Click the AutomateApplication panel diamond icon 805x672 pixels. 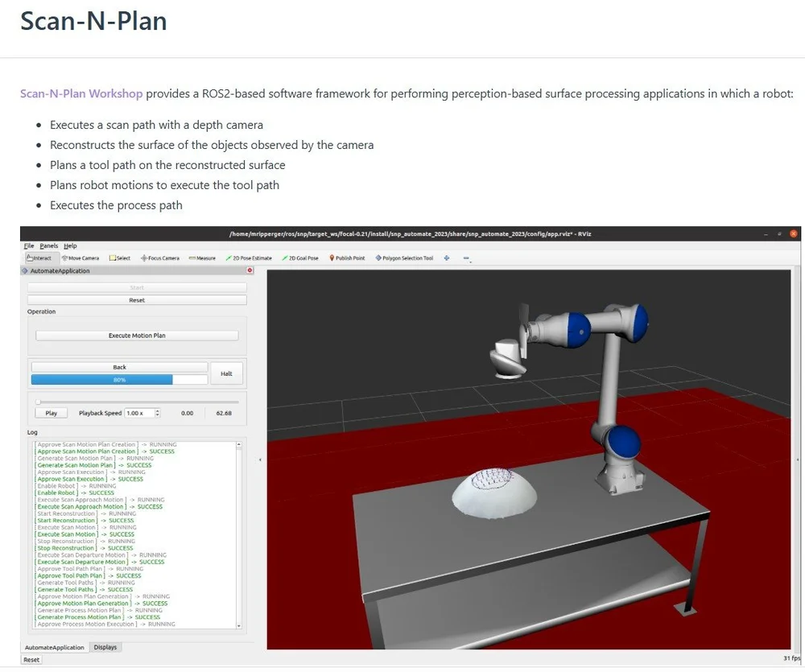tap(25, 270)
